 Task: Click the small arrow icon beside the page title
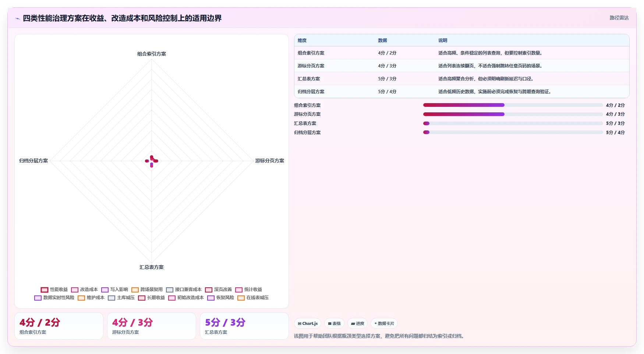click(x=17, y=18)
